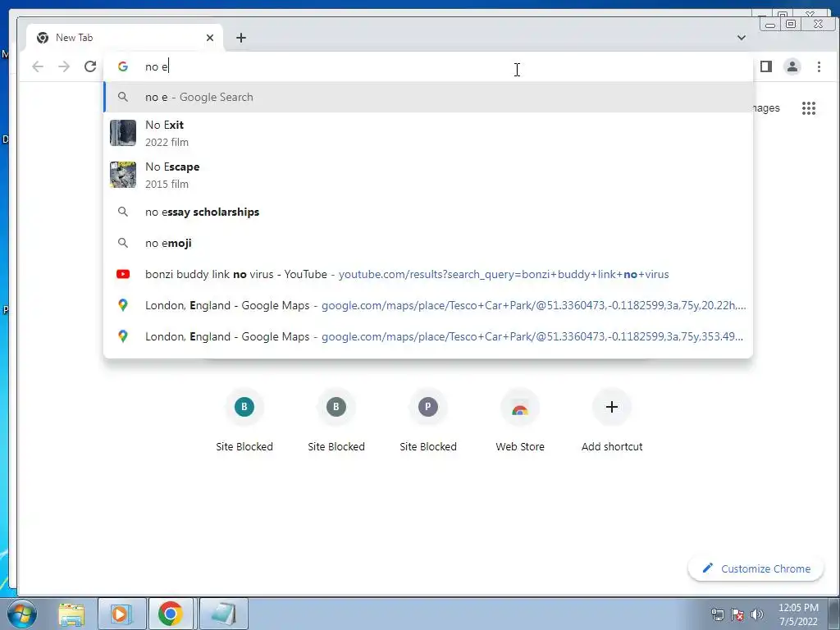Click the No Escape movie thumbnail

pos(123,175)
